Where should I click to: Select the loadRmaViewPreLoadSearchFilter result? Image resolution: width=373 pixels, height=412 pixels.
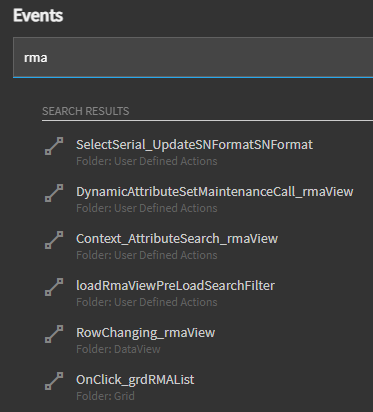click(175, 286)
